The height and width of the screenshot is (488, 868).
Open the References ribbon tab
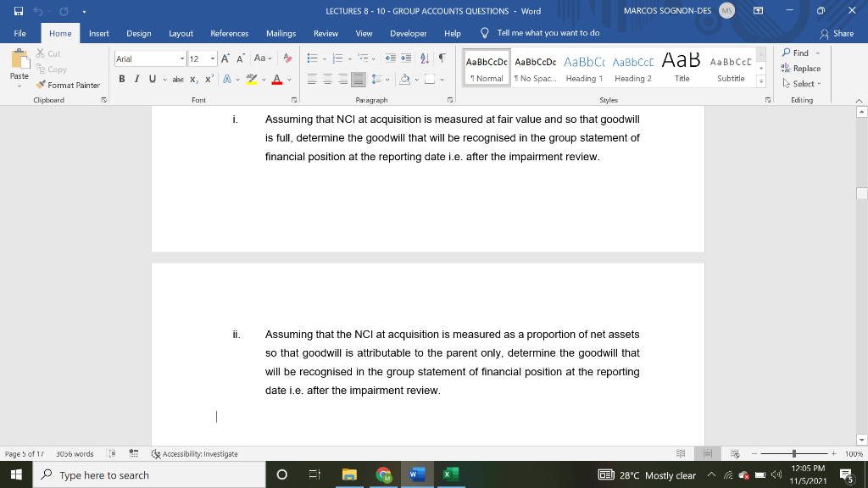point(229,34)
